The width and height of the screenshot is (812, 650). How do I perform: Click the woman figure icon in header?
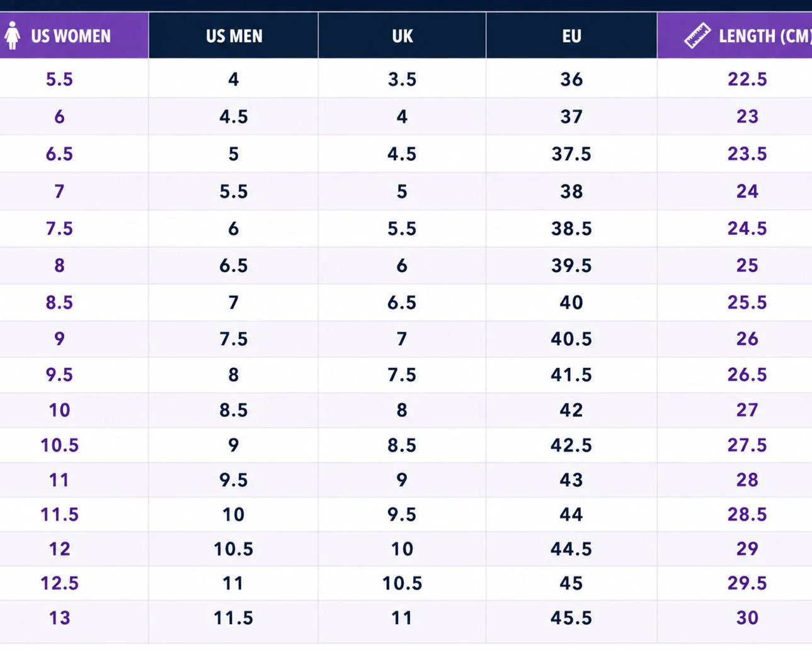click(x=12, y=35)
